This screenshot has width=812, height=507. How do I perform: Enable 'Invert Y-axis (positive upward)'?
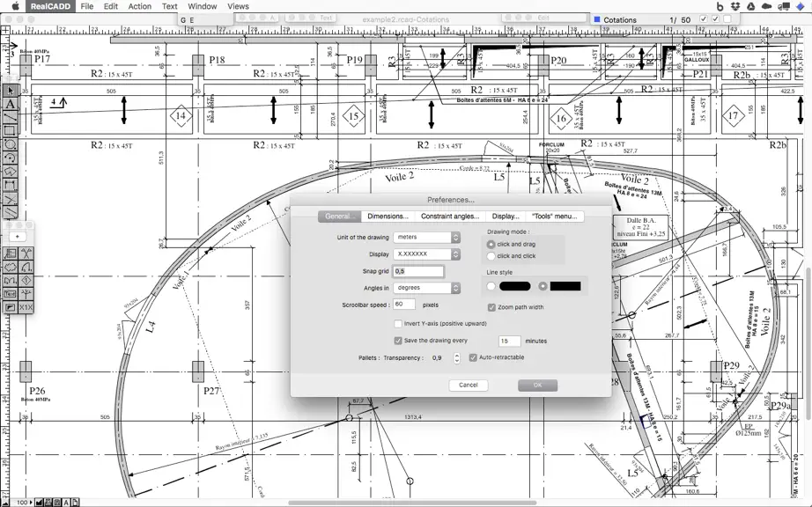pos(398,324)
